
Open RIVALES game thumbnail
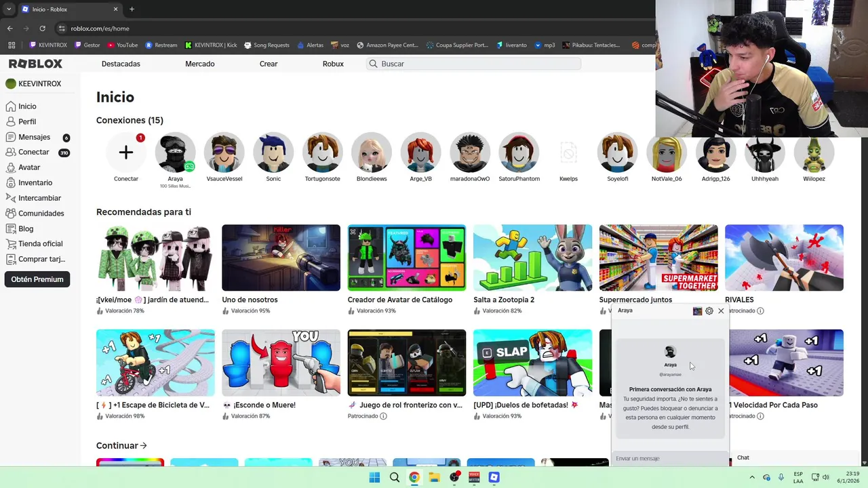tap(784, 258)
